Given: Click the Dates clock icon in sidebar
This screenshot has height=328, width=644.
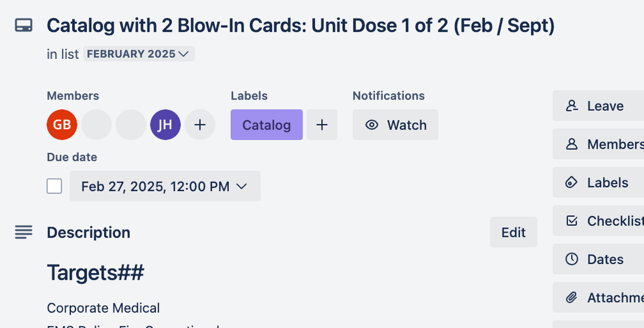Looking at the screenshot, I should click(572, 259).
